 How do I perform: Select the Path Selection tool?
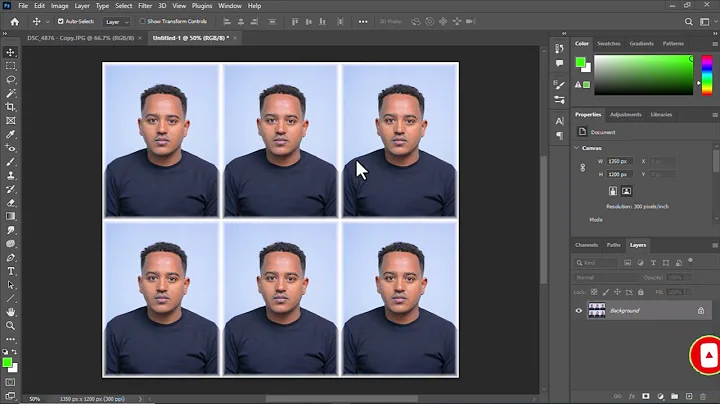[x=10, y=285]
